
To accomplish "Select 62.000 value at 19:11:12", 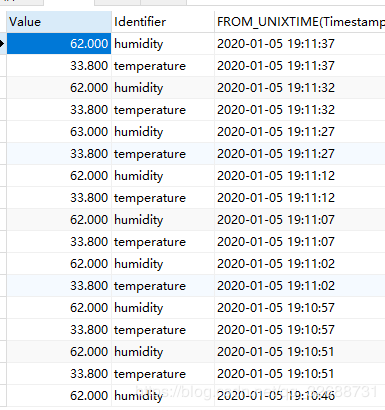I will (59, 176).
